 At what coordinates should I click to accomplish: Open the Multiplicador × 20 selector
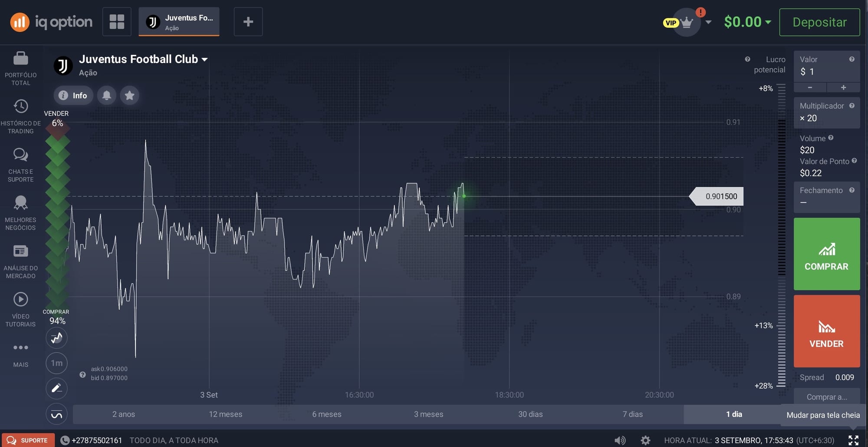[x=827, y=113]
